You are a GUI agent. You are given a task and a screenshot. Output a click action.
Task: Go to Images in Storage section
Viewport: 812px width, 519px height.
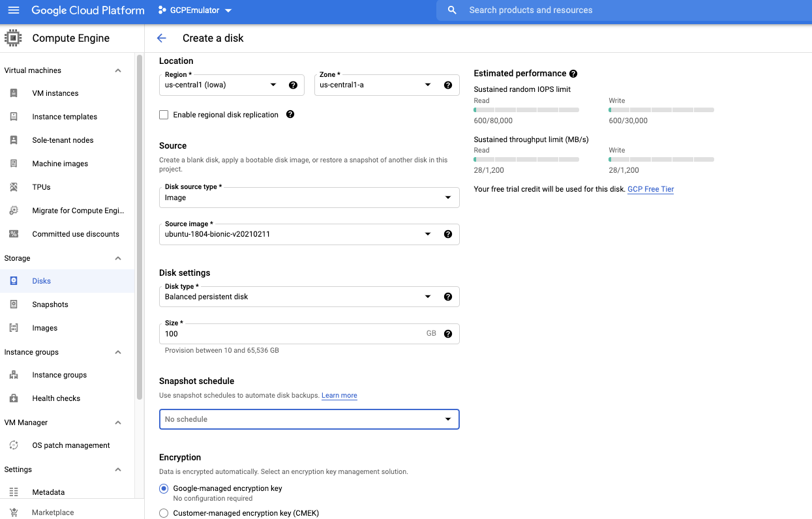point(45,328)
